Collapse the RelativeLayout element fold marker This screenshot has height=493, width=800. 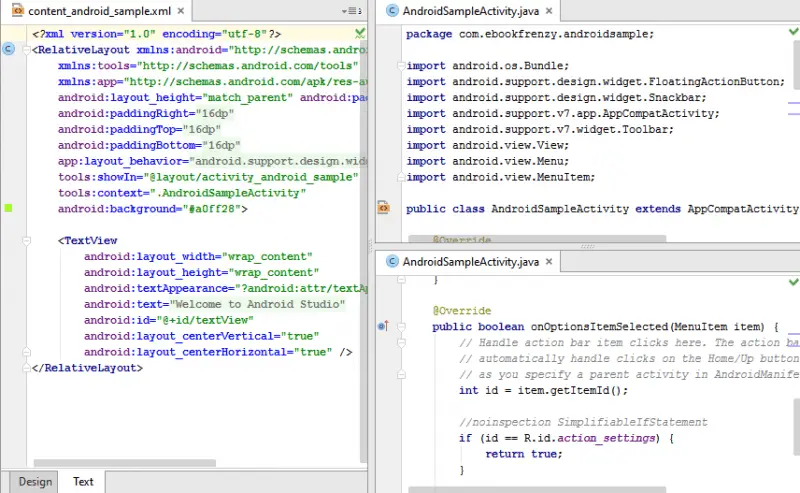[x=28, y=50]
